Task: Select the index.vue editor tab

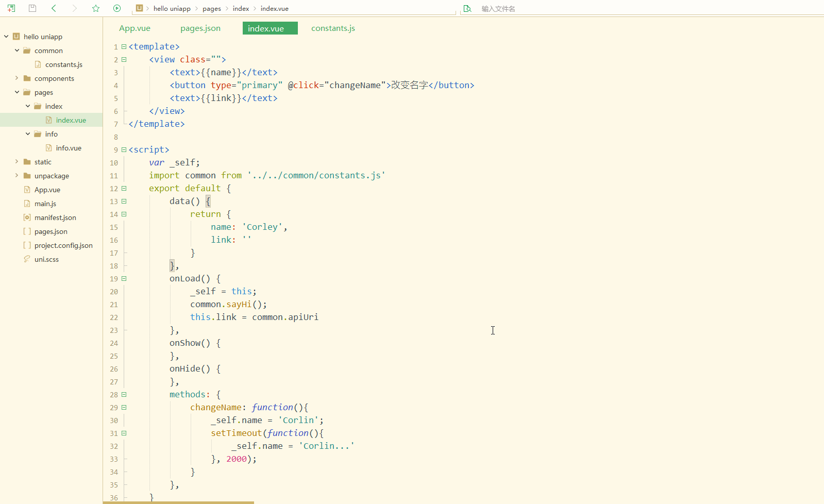Action: pos(270,28)
